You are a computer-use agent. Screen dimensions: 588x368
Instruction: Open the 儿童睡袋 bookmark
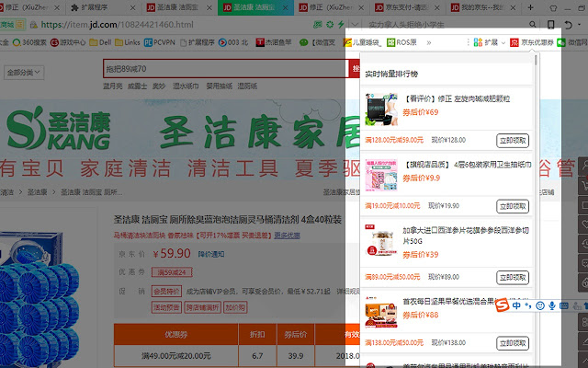[362, 42]
